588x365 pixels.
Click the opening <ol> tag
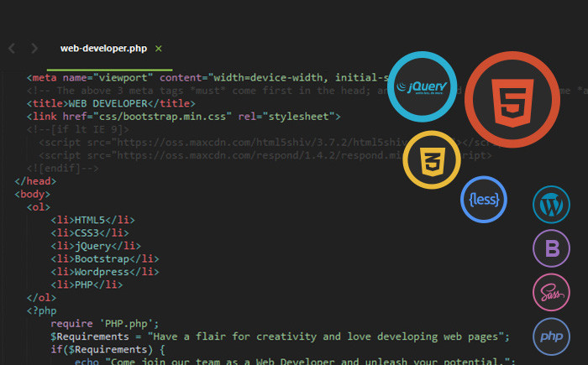click(x=39, y=207)
